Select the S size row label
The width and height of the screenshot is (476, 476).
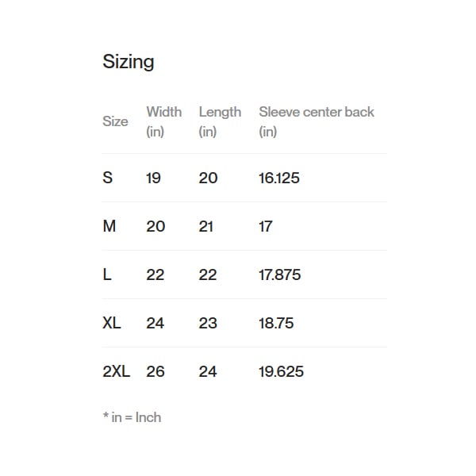click(x=108, y=178)
